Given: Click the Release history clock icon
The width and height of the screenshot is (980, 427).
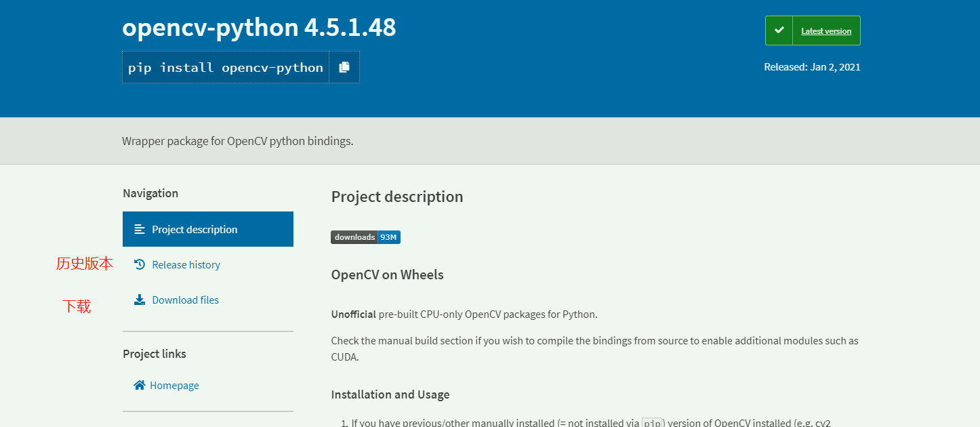Looking at the screenshot, I should coord(140,264).
